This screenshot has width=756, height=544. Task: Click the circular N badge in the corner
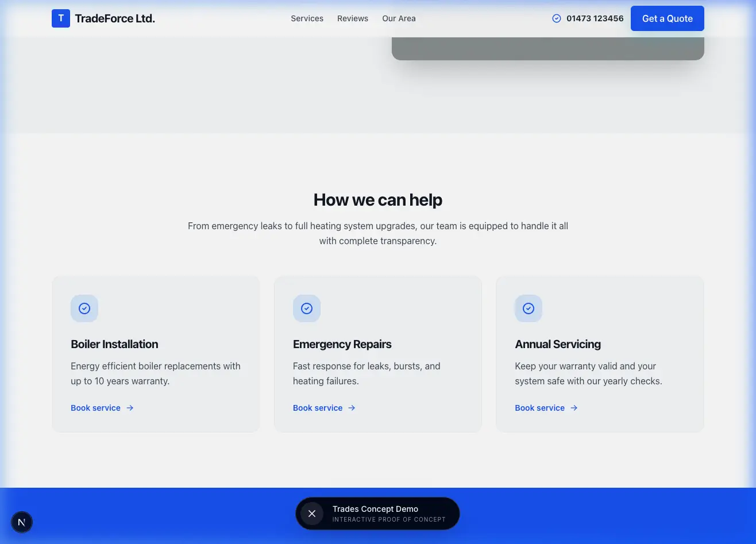[22, 522]
